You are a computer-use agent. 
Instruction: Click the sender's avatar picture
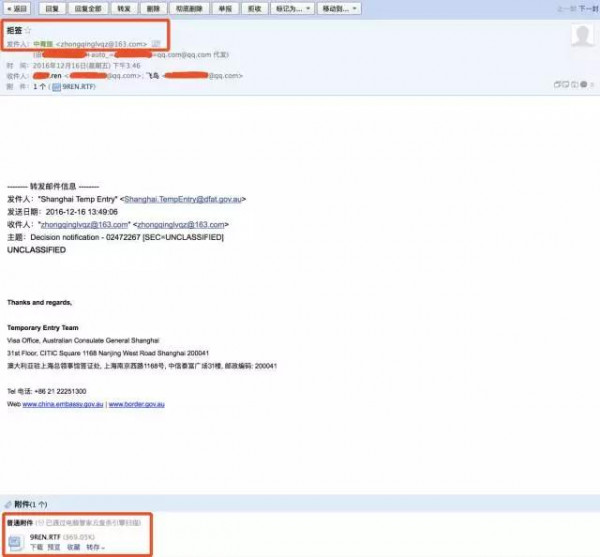[582, 34]
